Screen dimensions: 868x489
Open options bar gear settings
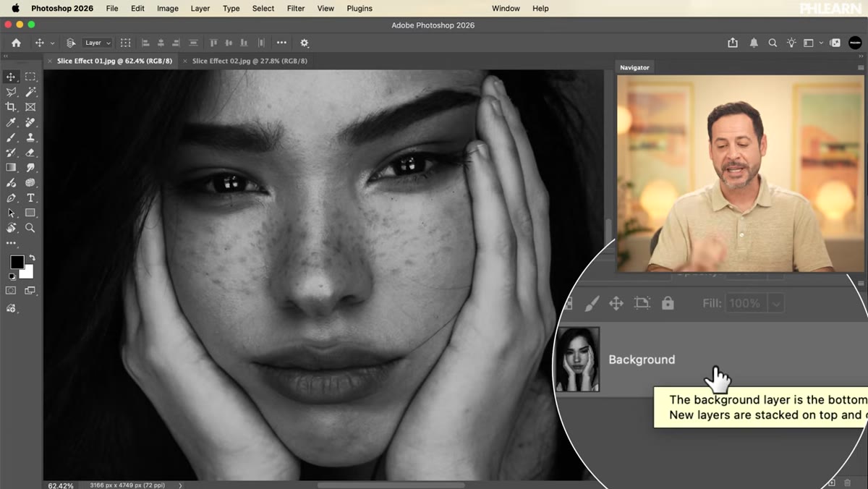(304, 43)
